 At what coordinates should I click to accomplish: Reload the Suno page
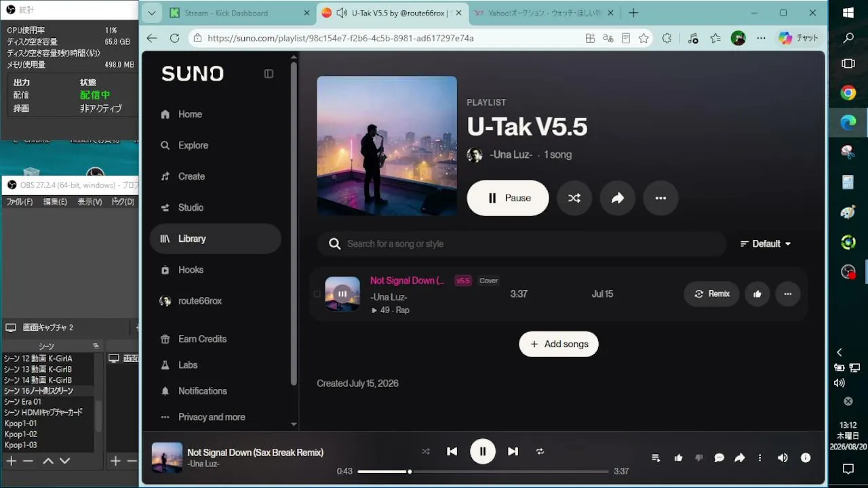coord(174,39)
